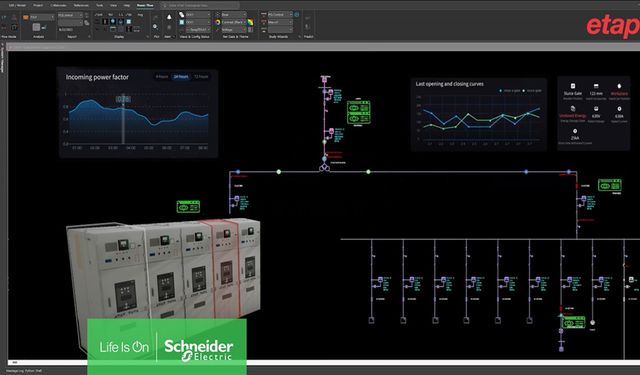Open the Base theme dropdown

(233, 14)
